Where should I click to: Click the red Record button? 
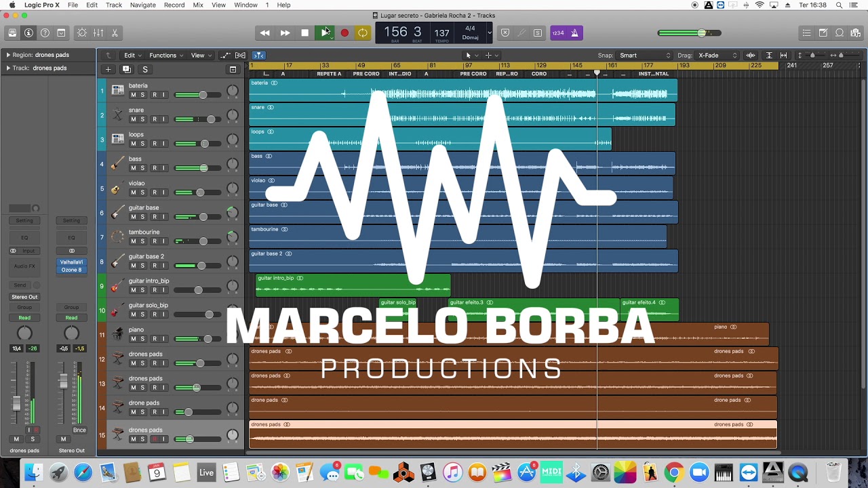[x=344, y=33]
